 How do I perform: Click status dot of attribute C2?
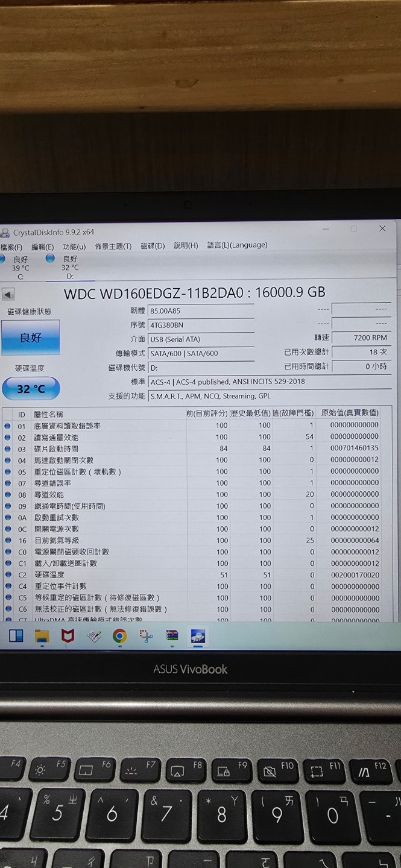click(x=8, y=574)
